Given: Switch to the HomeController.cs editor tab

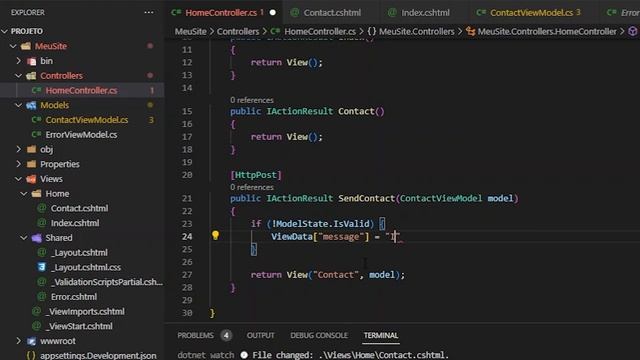Looking at the screenshot, I should click(x=221, y=13).
